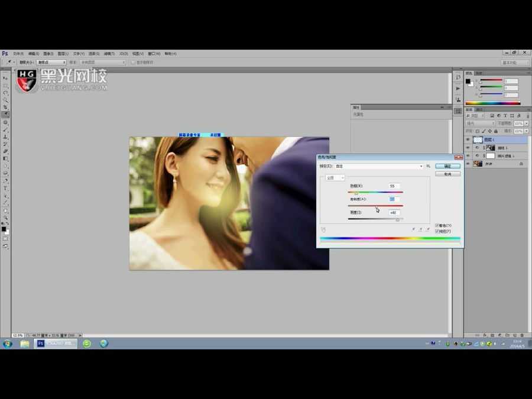Image resolution: width=532 pixels, height=399 pixels.
Task: Open the File menu
Action: [x=18, y=53]
